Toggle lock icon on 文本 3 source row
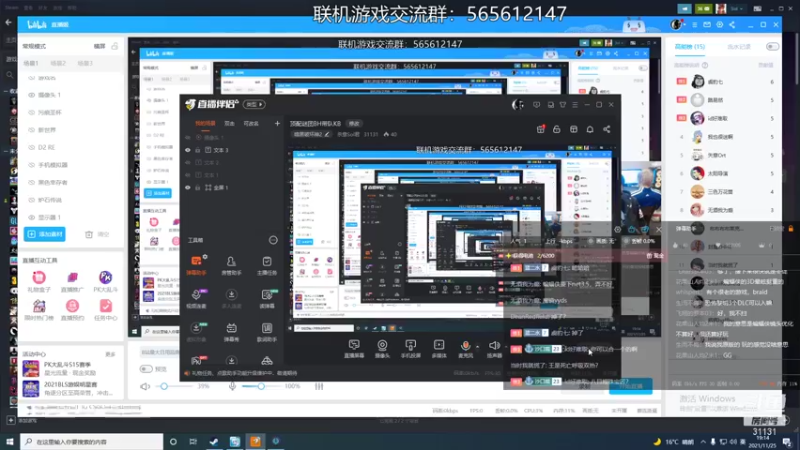 pos(198,151)
